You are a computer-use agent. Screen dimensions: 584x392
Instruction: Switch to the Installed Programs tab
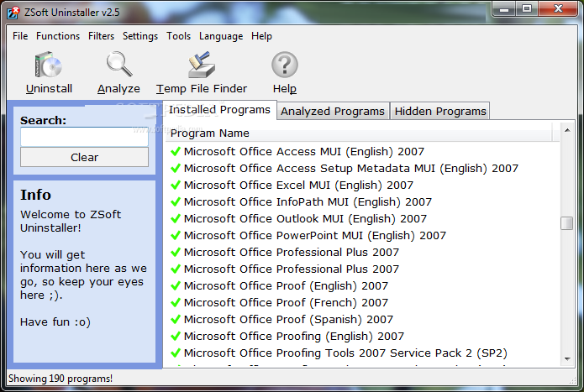click(x=220, y=110)
